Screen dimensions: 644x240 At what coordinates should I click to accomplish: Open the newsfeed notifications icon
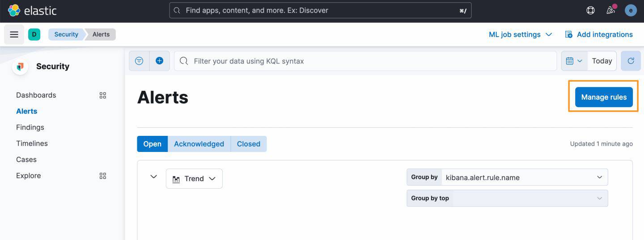(x=610, y=10)
